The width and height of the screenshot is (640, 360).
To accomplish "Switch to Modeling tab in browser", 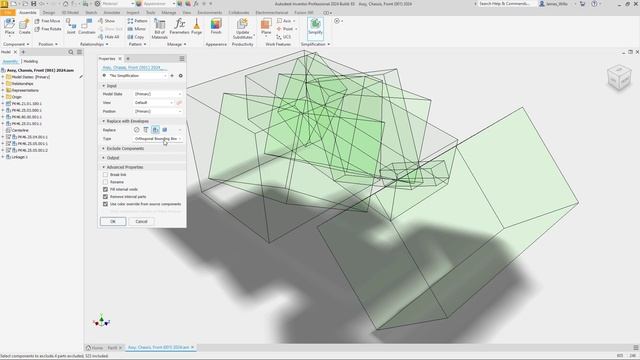I will (31, 62).
